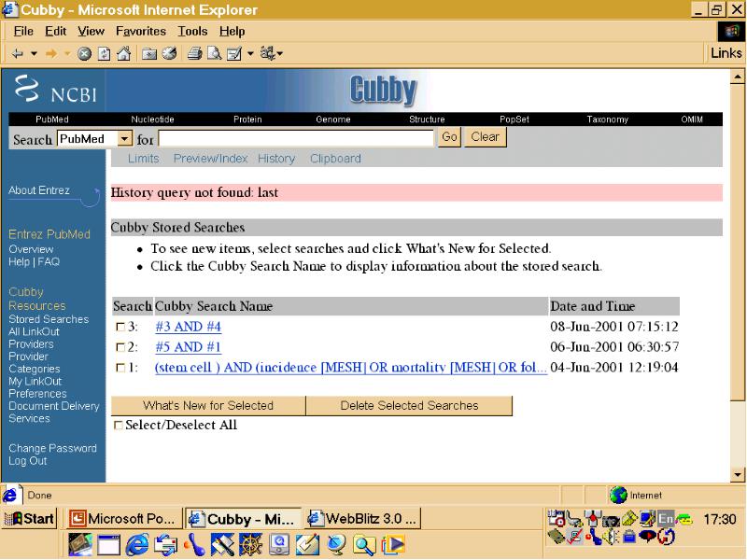Open the Favorites menu
Screen dimensions: 747x560
click(x=141, y=32)
